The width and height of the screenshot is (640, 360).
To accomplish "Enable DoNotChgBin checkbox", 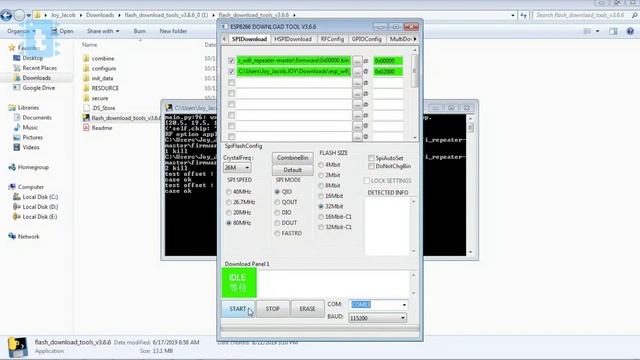I will [x=371, y=166].
